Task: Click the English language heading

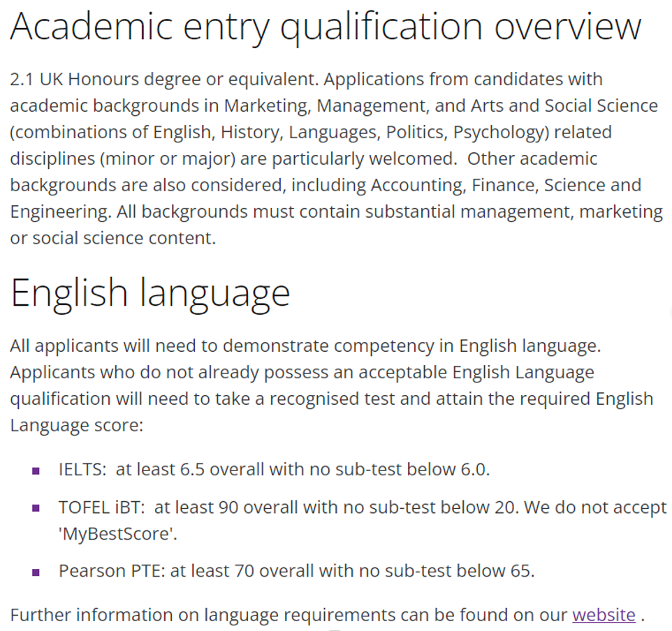Action: 150,294
